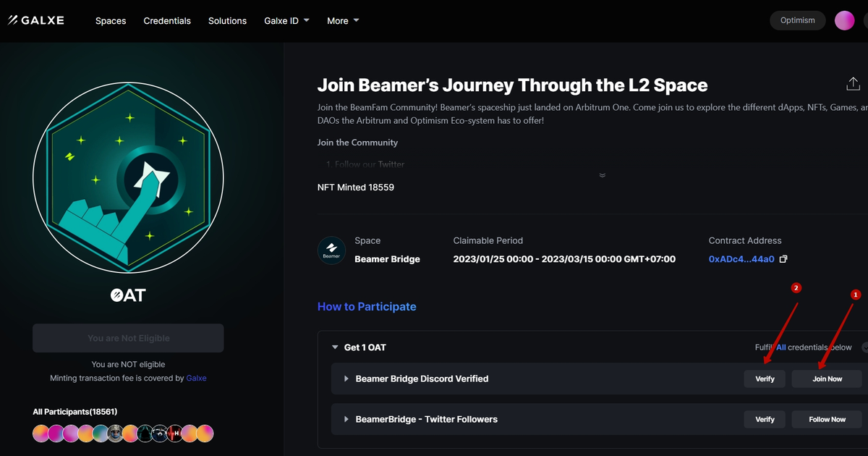Screen dimensions: 868x456
Task: Open the contract address 0xADc4...44a0 link
Action: 741,259
